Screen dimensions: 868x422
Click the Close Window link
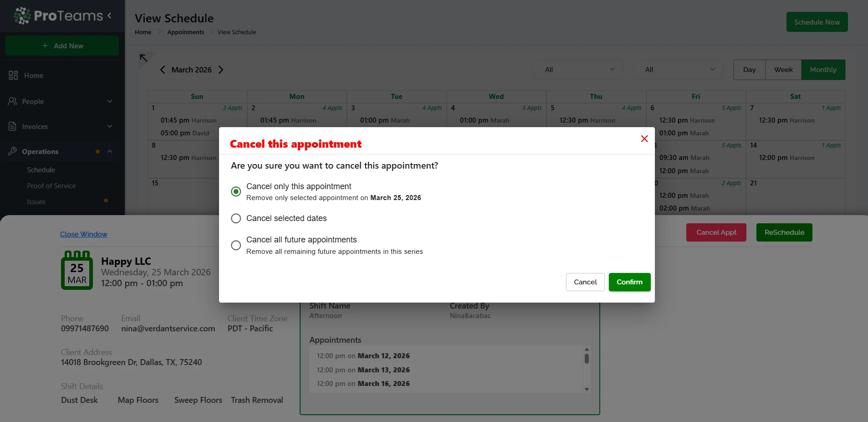coord(84,234)
